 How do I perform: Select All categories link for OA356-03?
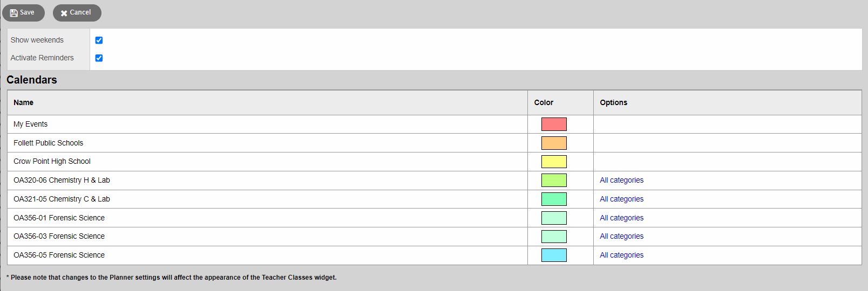[x=621, y=236]
